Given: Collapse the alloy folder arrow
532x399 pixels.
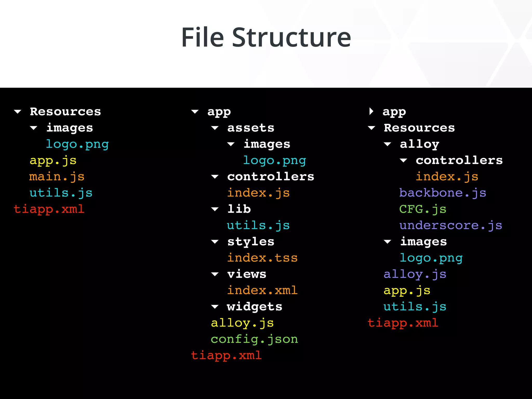Looking at the screenshot, I should coord(387,144).
